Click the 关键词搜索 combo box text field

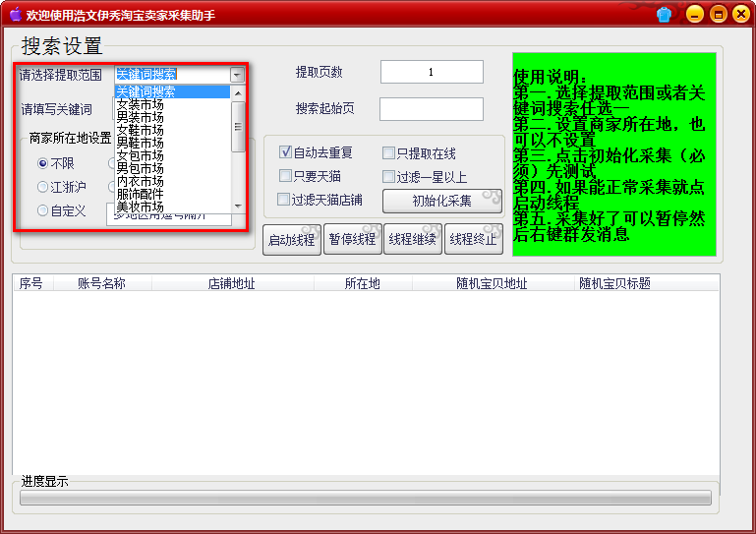coord(173,75)
